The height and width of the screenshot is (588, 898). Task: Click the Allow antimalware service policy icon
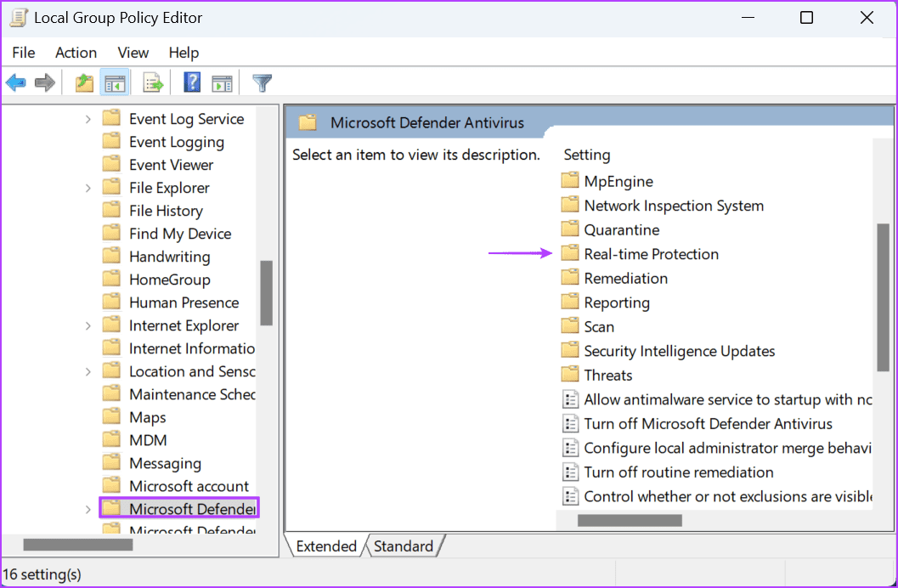tap(570, 399)
